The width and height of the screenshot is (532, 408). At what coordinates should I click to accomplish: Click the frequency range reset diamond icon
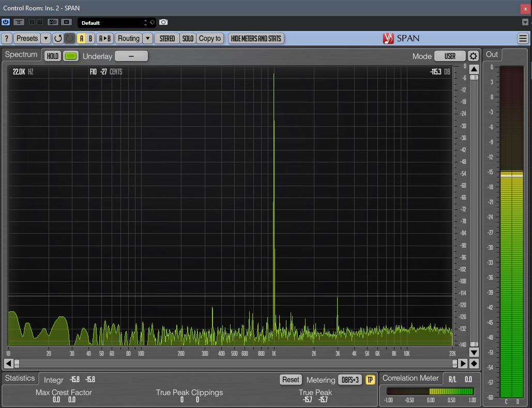tap(474, 364)
